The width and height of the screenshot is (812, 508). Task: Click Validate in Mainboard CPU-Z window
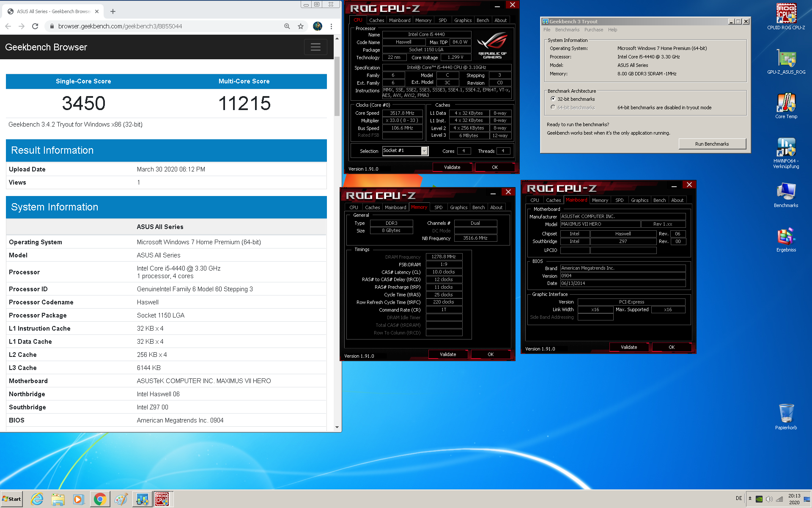629,347
